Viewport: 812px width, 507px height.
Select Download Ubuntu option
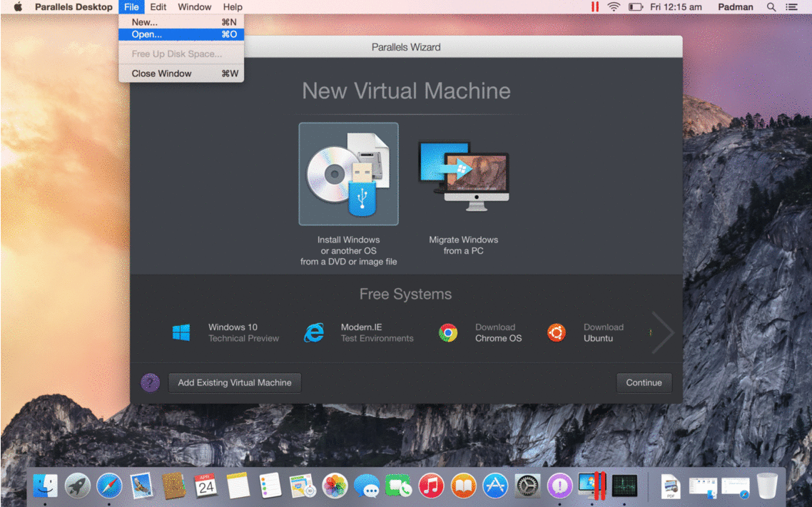[x=585, y=333]
